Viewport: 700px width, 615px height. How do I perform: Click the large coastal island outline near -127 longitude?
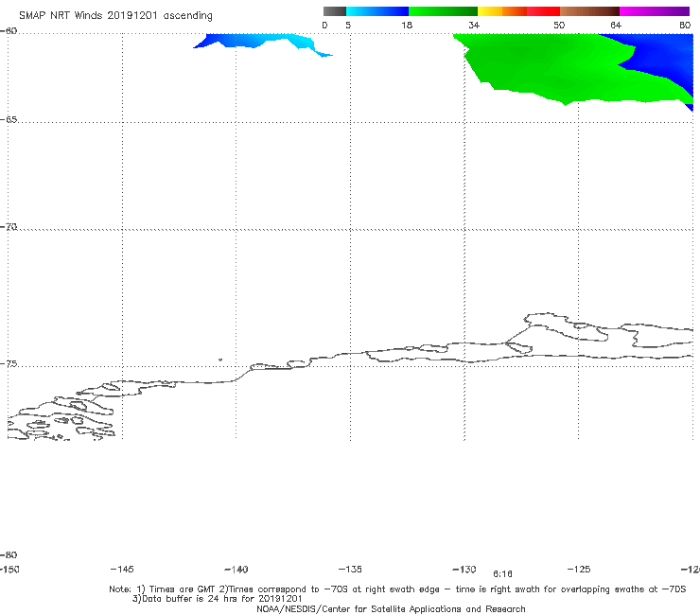[566, 327]
